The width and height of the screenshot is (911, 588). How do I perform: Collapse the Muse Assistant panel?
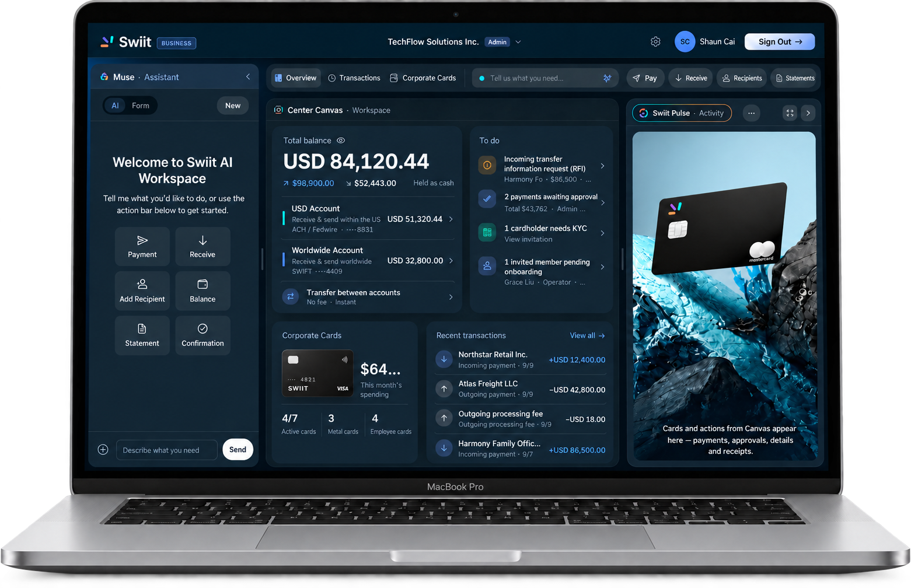pos(248,77)
